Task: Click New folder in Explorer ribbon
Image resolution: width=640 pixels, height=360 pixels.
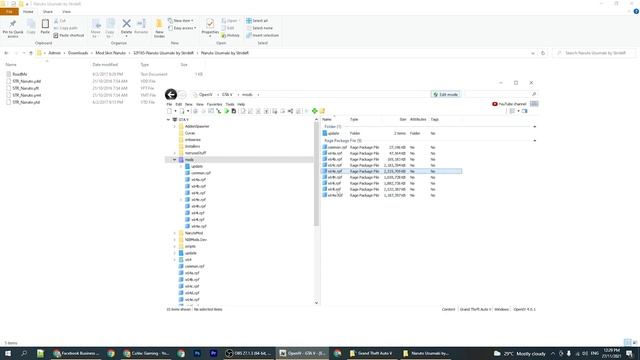Action: (x=159, y=29)
